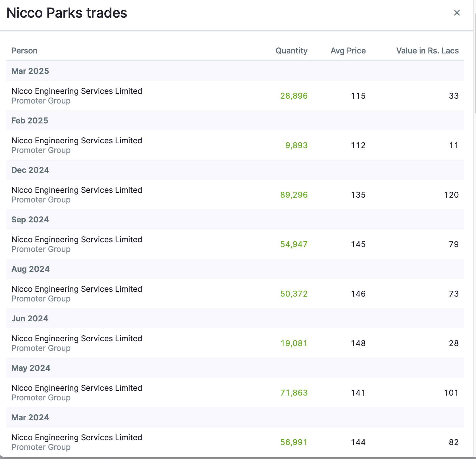Click the 71,863 quantity in May 2024
This screenshot has width=476, height=459.
294,393
